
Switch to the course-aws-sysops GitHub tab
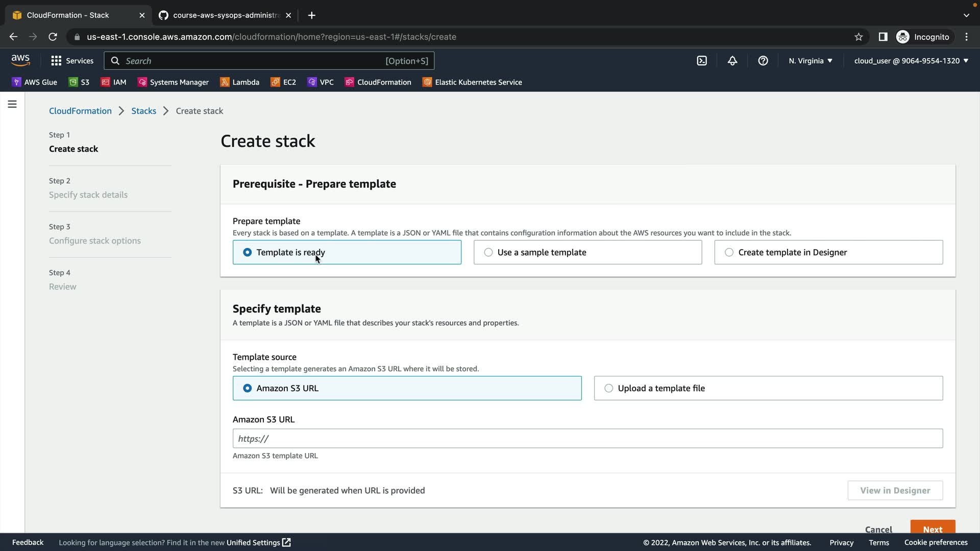[x=225, y=15]
